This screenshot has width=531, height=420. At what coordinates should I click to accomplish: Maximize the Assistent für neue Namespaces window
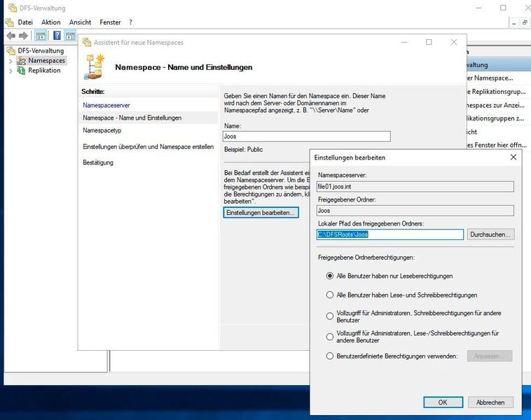[429, 42]
